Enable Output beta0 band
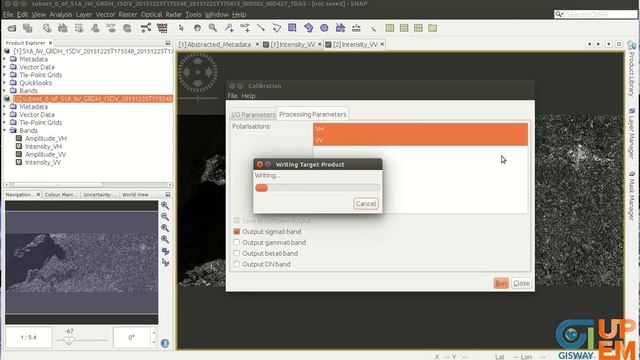 237,253
